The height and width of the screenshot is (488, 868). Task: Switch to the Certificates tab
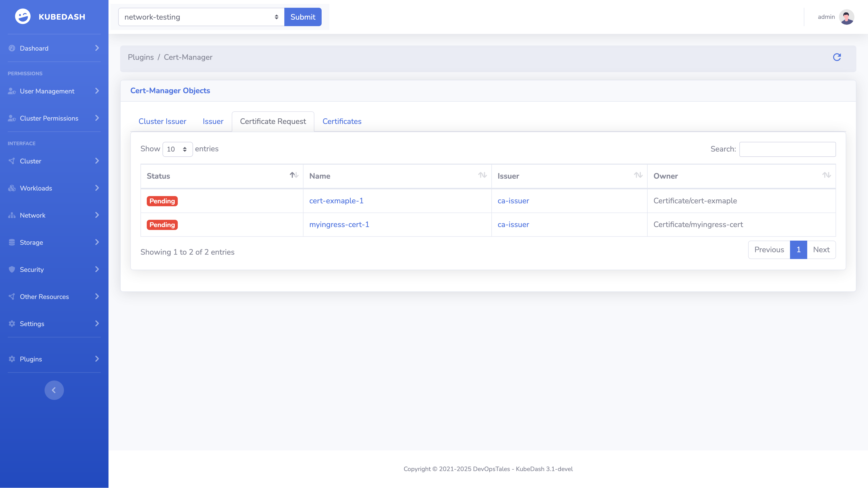342,122
